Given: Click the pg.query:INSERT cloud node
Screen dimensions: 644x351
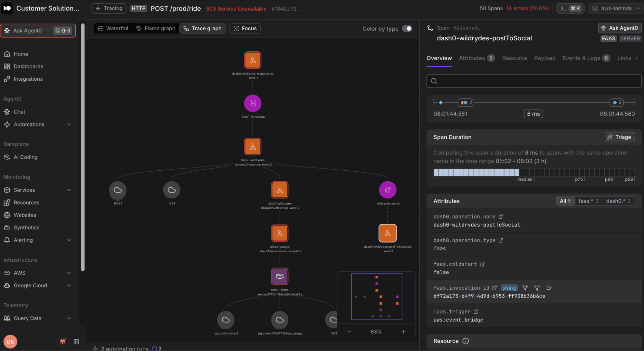Looking at the screenshot, I should (280, 320).
